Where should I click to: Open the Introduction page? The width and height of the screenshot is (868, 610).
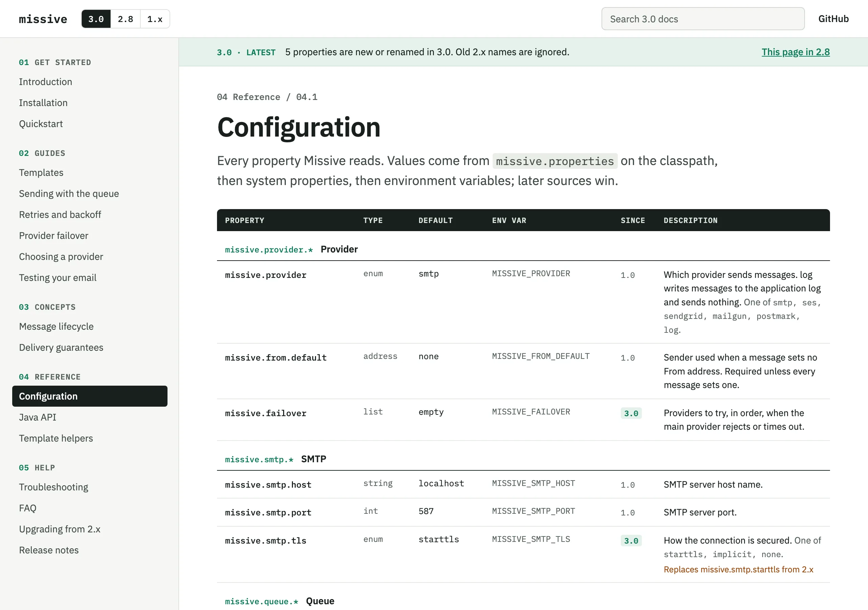tap(45, 82)
